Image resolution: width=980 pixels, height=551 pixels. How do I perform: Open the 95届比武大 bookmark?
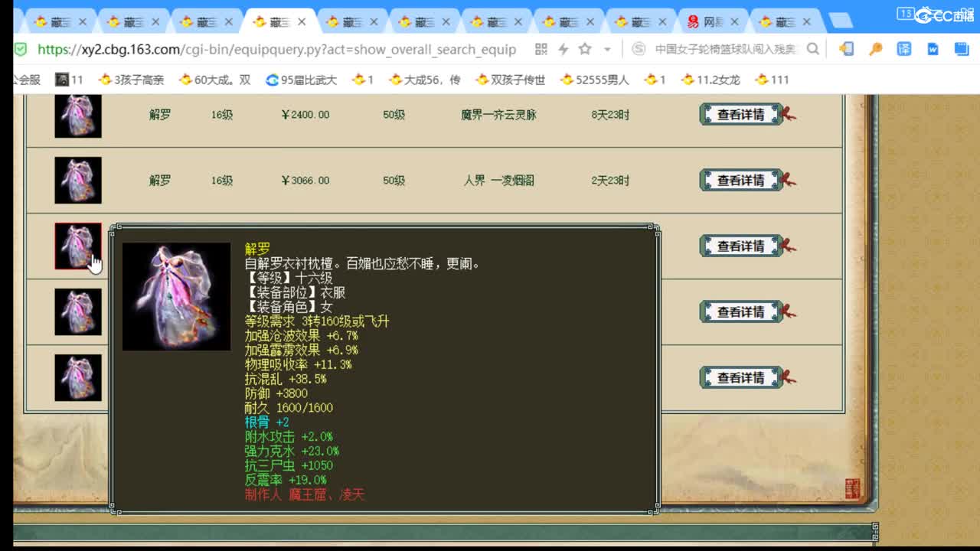pyautogui.click(x=301, y=80)
